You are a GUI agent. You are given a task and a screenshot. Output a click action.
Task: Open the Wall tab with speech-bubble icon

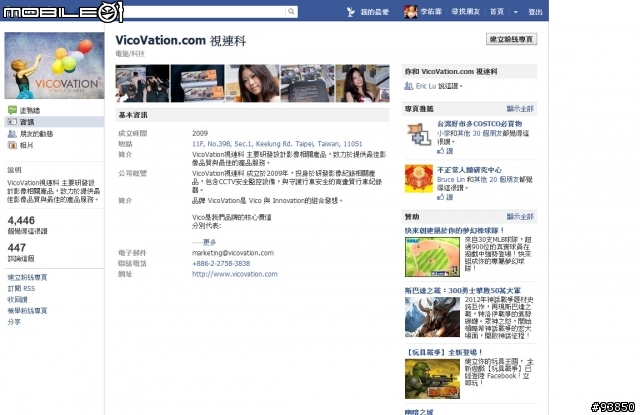(24, 110)
